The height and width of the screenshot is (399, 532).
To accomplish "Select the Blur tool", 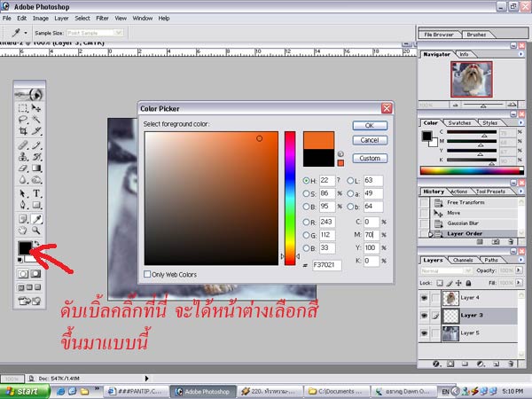I will pyautogui.click(x=23, y=180).
